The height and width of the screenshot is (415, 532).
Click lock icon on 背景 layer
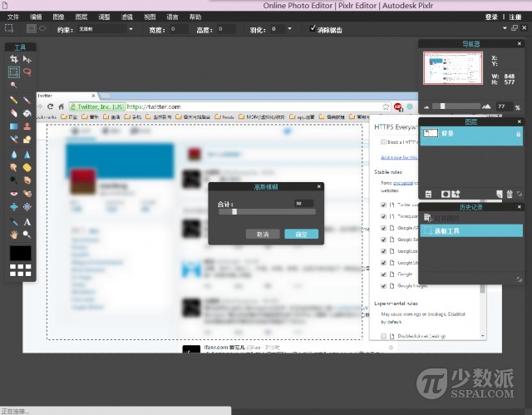[518, 134]
